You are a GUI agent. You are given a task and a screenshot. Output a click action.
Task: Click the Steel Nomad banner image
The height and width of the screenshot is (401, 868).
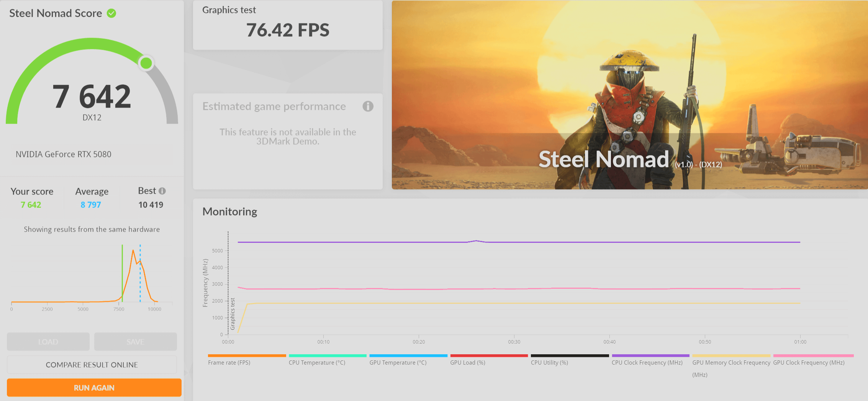tap(629, 95)
